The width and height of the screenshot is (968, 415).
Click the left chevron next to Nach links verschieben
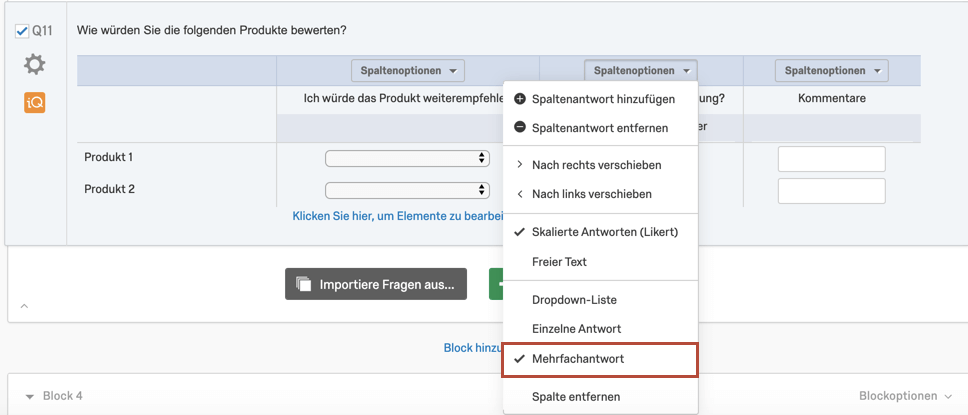520,194
